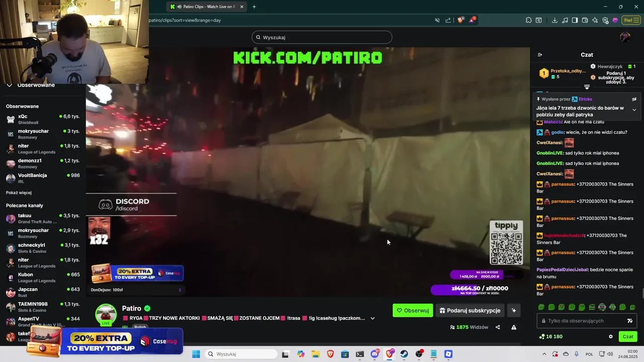
Task: Open xQc channel in sidebar
Action: 43,119
